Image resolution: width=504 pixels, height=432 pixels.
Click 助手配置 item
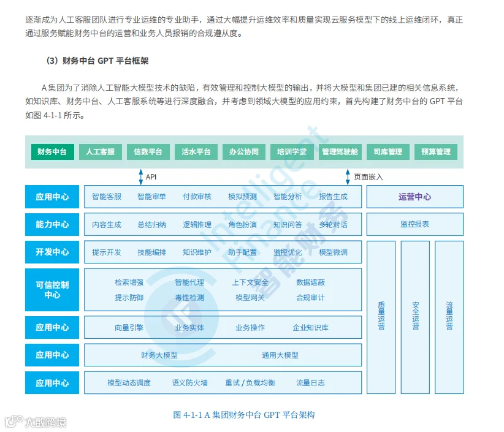[x=242, y=252]
